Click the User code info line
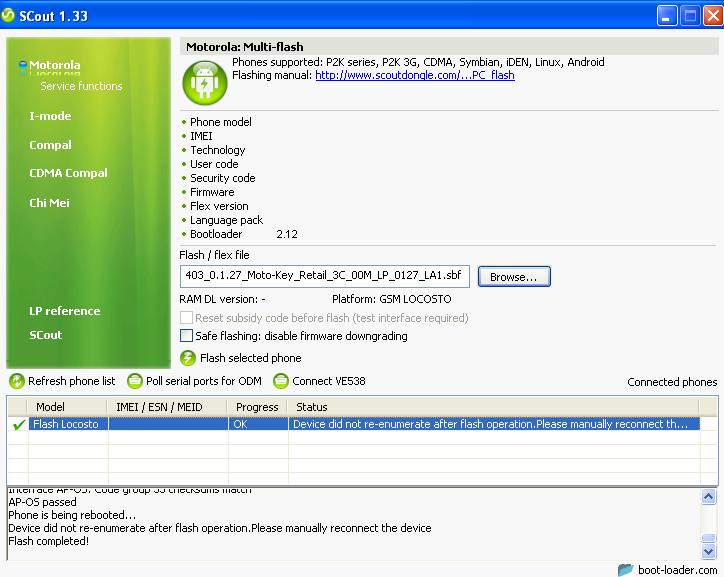 click(x=214, y=164)
